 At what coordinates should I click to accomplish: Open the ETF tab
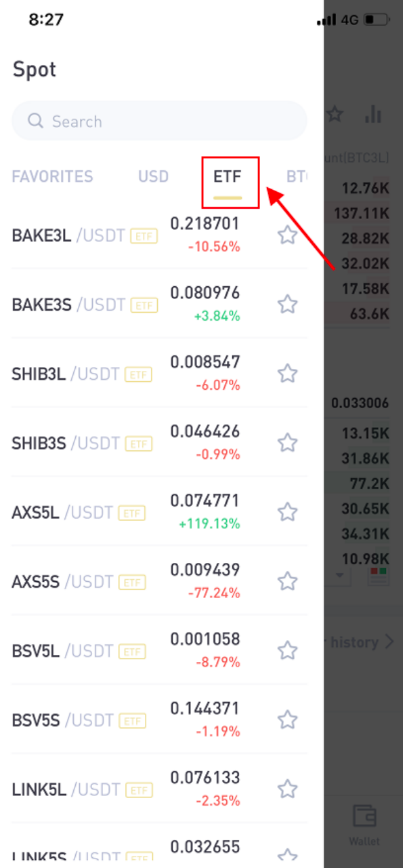[228, 177]
